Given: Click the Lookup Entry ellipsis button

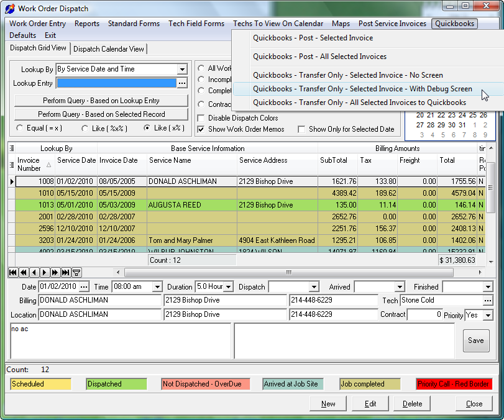Looking at the screenshot, I should click(182, 83).
